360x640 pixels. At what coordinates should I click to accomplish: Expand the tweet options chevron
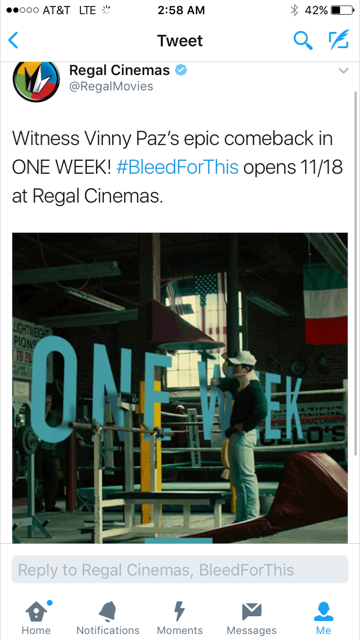pos(344,71)
